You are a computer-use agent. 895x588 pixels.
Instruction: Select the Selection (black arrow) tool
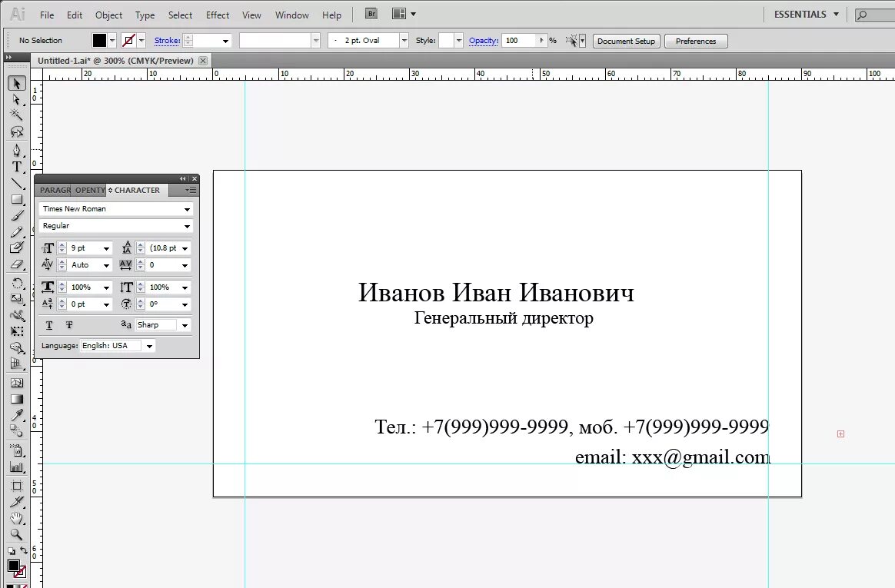(17, 83)
